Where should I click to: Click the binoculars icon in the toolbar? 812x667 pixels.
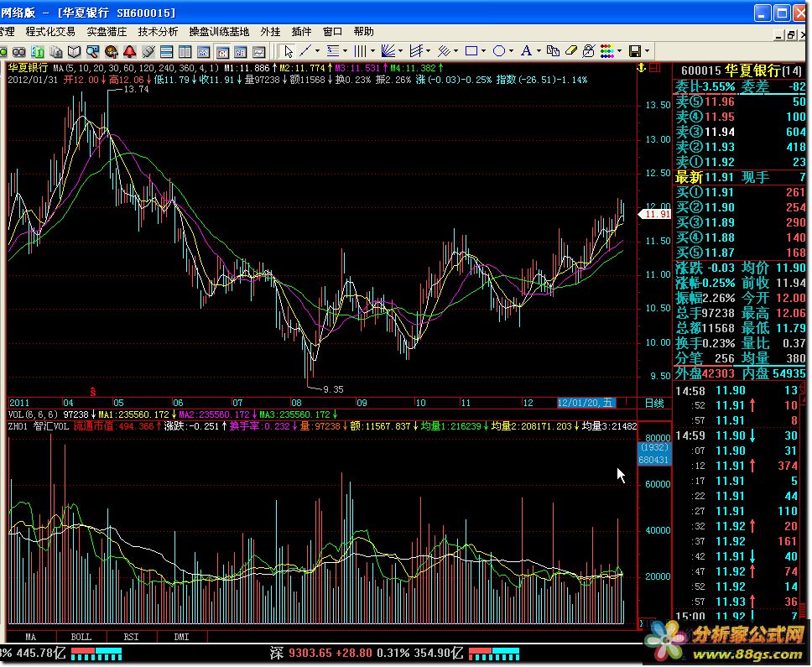click(x=19, y=52)
